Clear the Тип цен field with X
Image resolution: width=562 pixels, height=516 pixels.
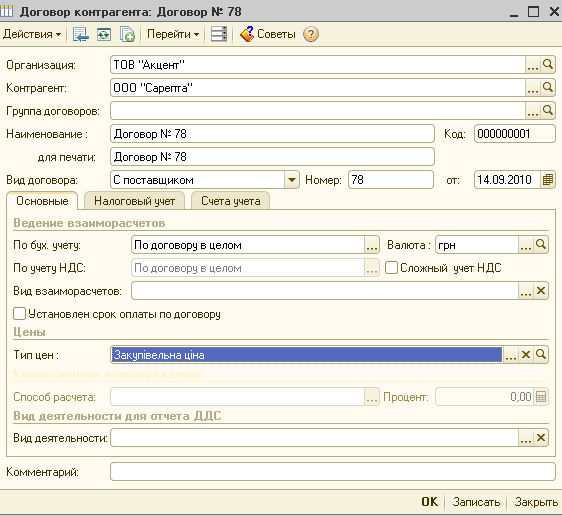[x=526, y=355]
